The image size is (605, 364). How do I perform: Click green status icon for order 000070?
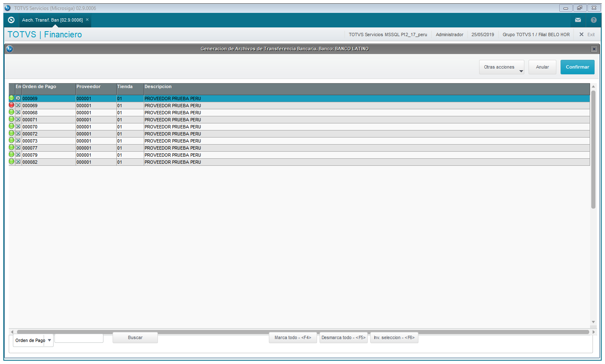point(12,126)
